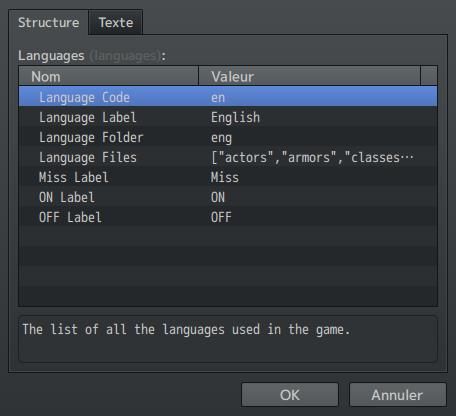The width and height of the screenshot is (456, 416).
Task: Click the Nom column header
Action: pos(109,76)
